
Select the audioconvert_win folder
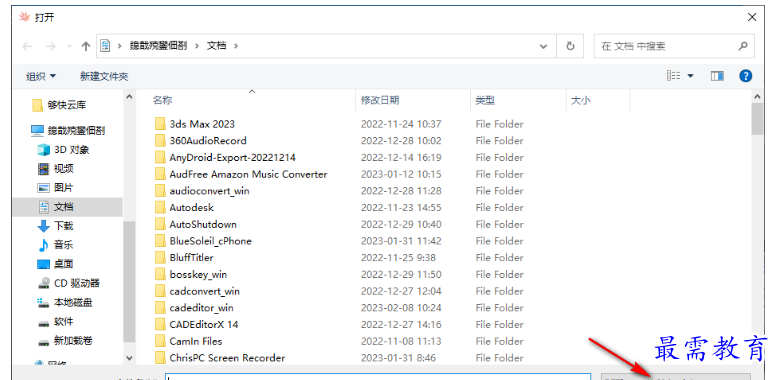tap(209, 191)
